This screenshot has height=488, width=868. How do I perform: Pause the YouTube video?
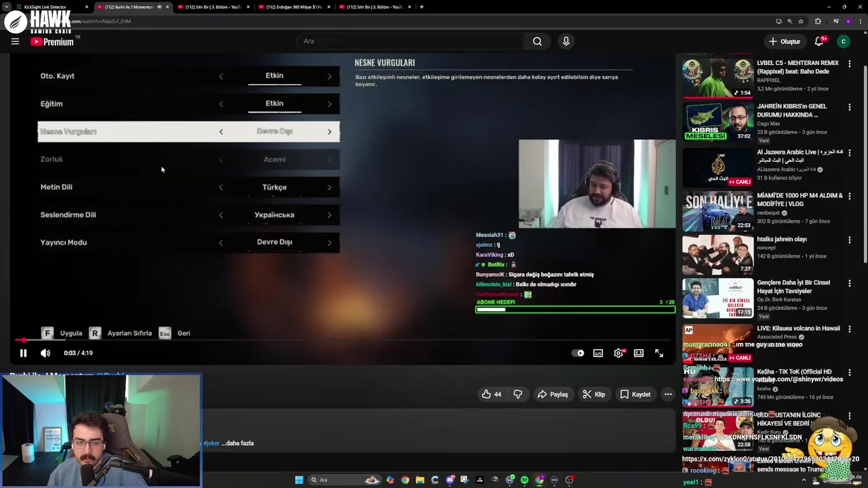click(x=23, y=353)
